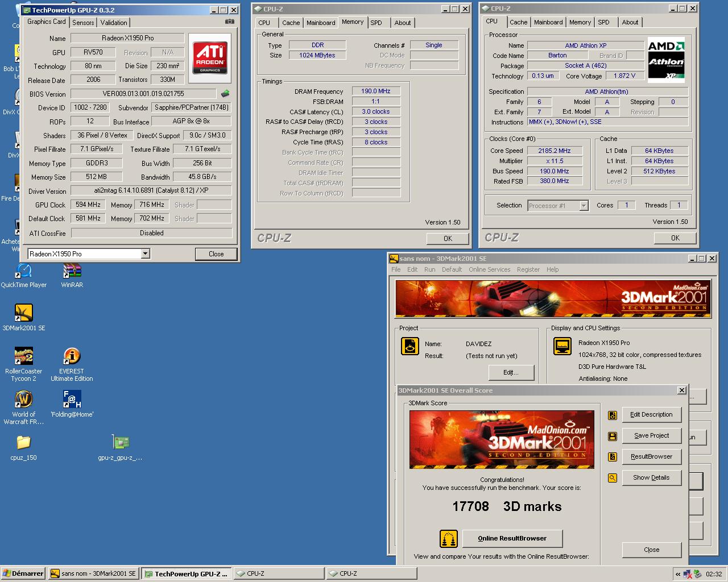Click the Démarrer start button
The image size is (728, 582).
(x=23, y=574)
